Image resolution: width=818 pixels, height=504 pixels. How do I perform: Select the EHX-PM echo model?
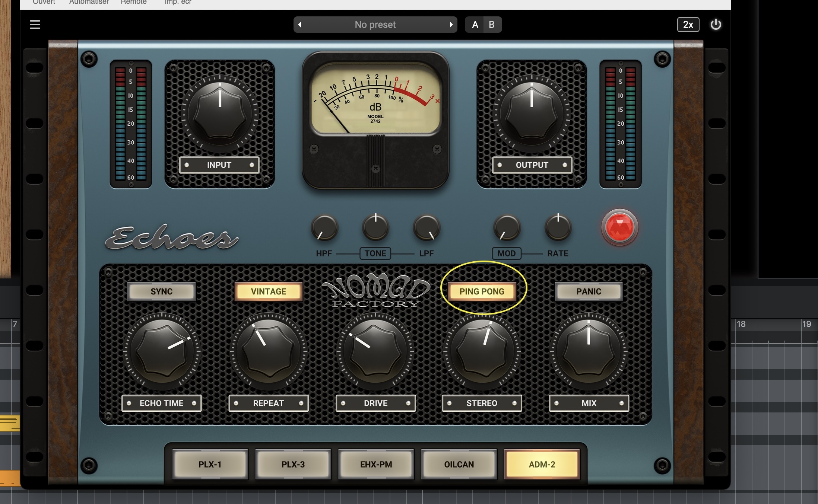coord(376,464)
